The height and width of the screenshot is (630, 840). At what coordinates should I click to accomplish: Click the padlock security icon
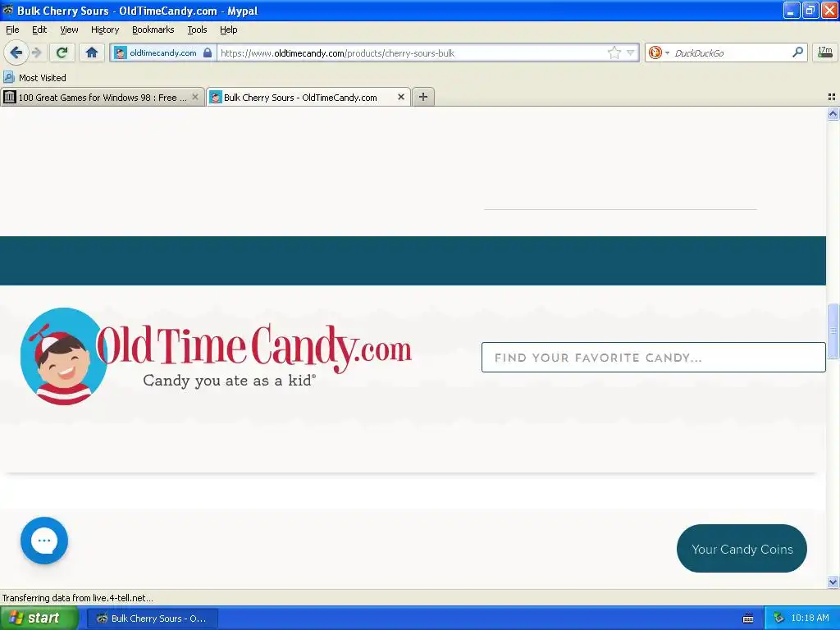coord(208,52)
